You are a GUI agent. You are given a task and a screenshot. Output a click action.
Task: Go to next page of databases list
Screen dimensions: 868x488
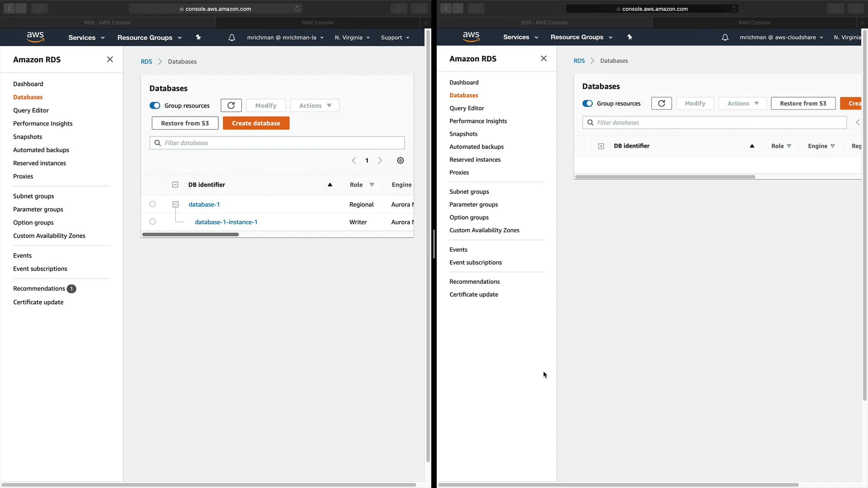point(380,160)
